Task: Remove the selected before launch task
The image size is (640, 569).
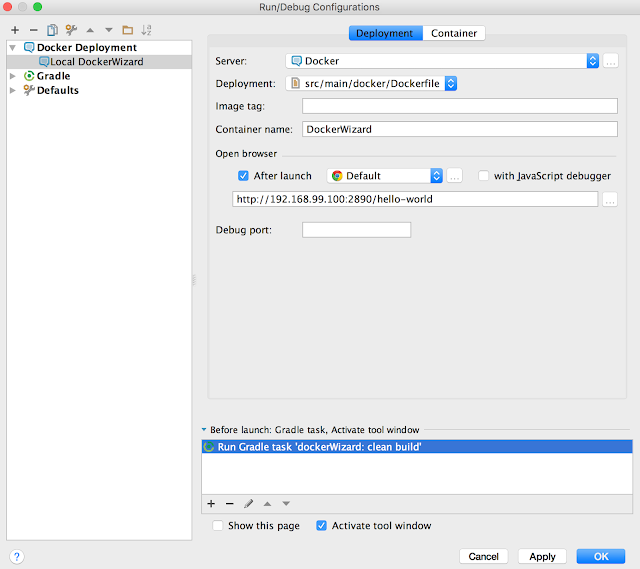Action: (229, 504)
